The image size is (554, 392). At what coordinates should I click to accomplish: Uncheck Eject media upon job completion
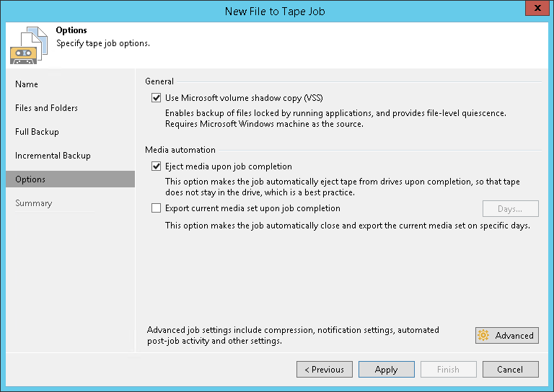[156, 166]
